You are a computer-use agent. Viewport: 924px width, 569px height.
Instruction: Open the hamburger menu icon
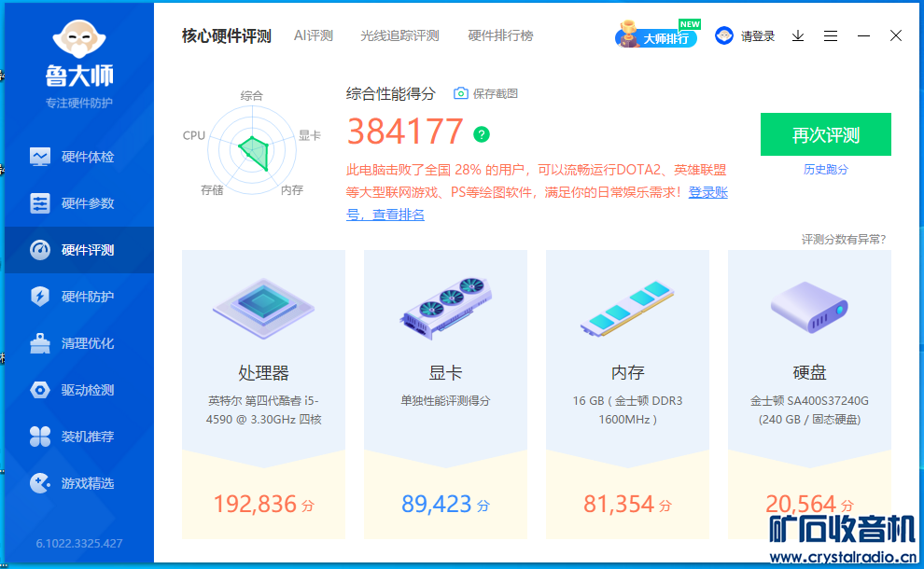click(831, 36)
